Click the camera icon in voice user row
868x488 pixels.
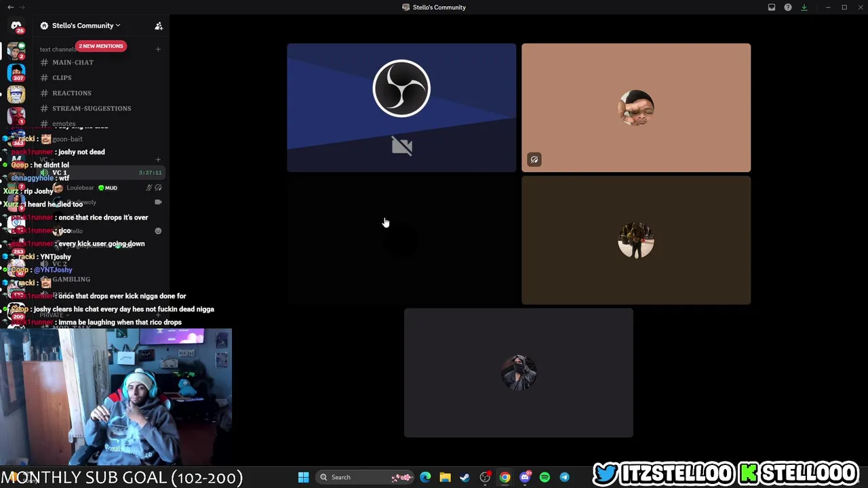(158, 202)
